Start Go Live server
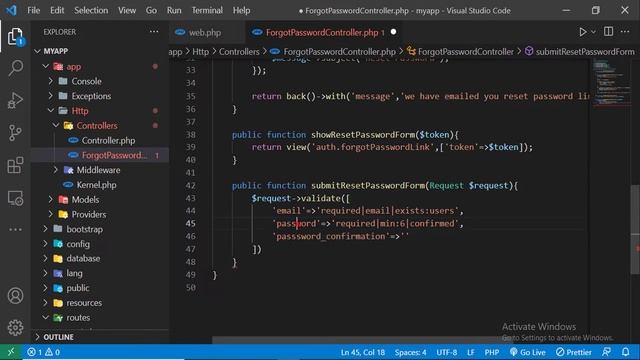 [528, 352]
